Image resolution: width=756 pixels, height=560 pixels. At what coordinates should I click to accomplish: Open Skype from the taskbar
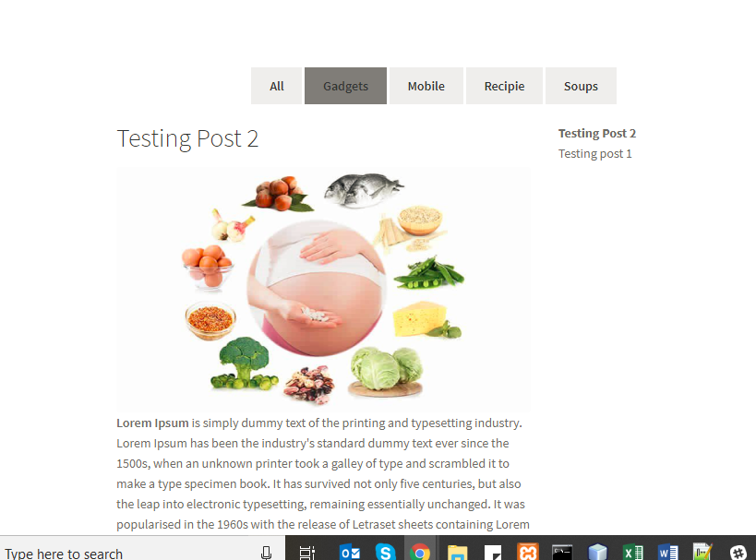[385, 552]
